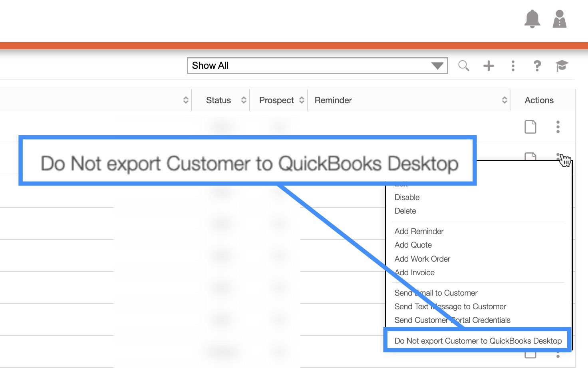Choose Add Quote from the menu
Viewport: 588px width, 368px height.
413,245
